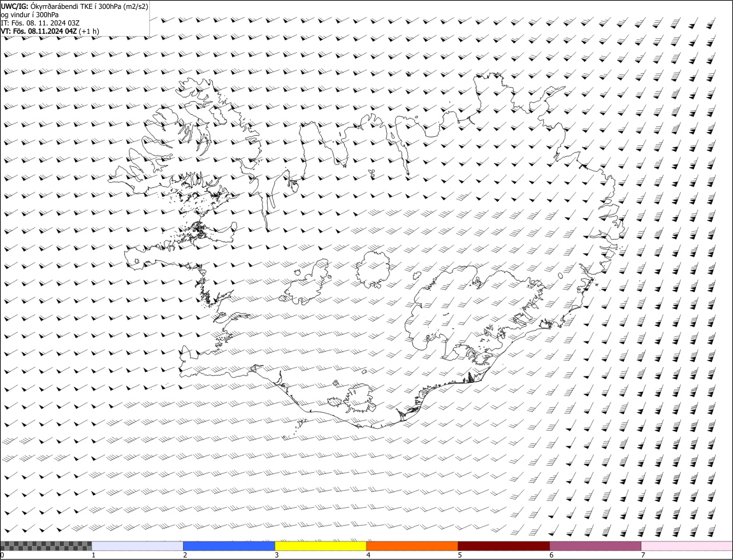Click the pale lavender 1-2 legend swatch

point(138,546)
